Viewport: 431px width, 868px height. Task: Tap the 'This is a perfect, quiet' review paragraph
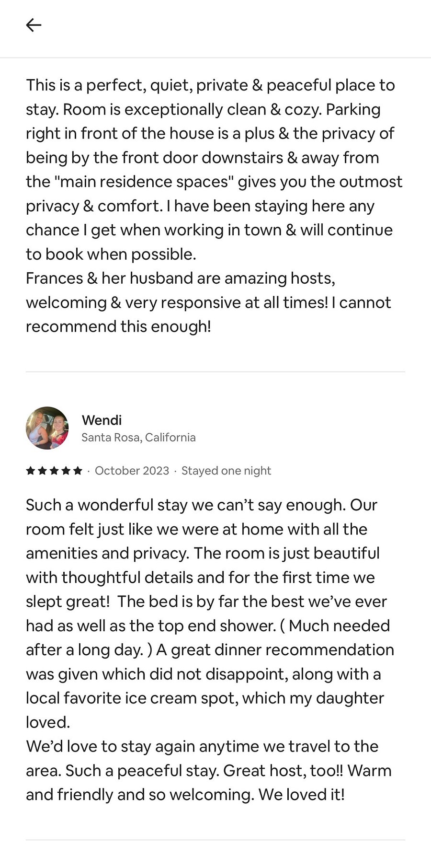214,170
